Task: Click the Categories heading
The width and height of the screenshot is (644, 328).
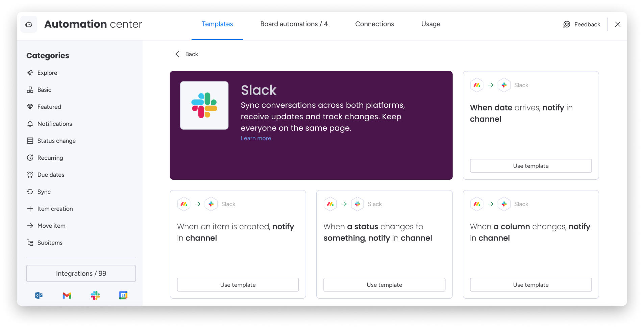Action: (x=48, y=55)
